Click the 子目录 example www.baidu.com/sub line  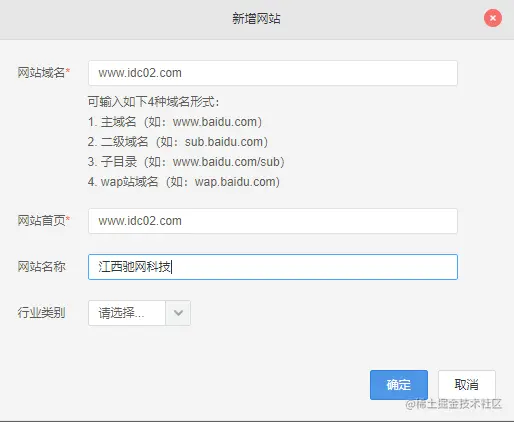[x=186, y=162]
